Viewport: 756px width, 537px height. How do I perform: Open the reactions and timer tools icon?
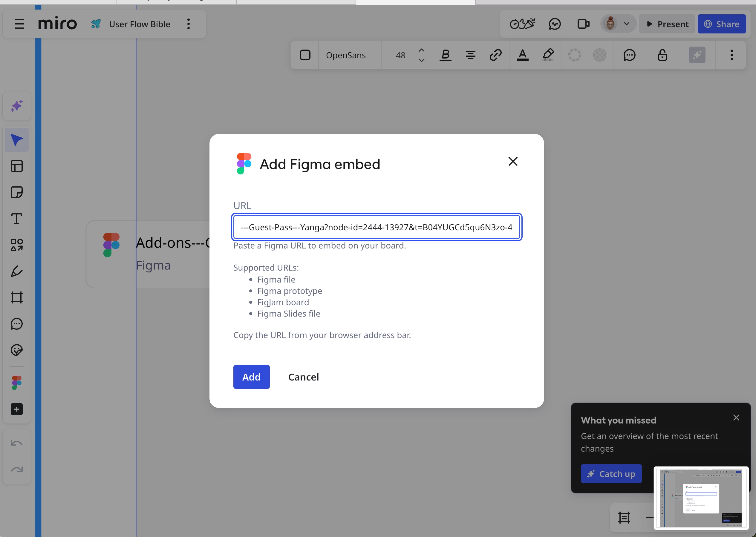pyautogui.click(x=522, y=24)
